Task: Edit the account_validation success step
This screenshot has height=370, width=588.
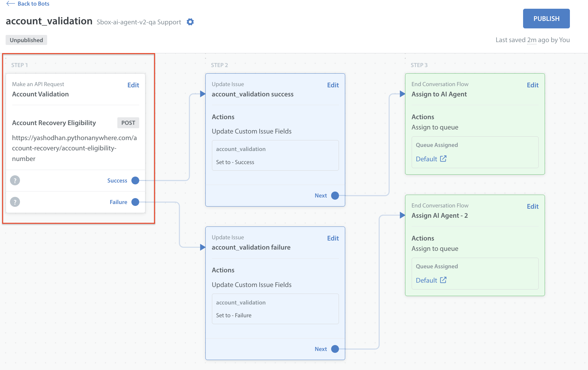Action: 333,85
